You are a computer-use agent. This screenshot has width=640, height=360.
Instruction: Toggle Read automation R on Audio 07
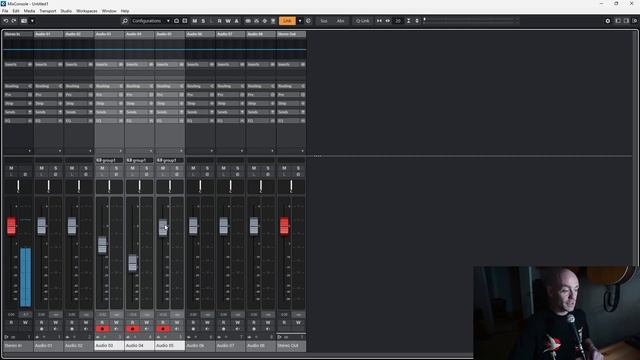coord(223,322)
